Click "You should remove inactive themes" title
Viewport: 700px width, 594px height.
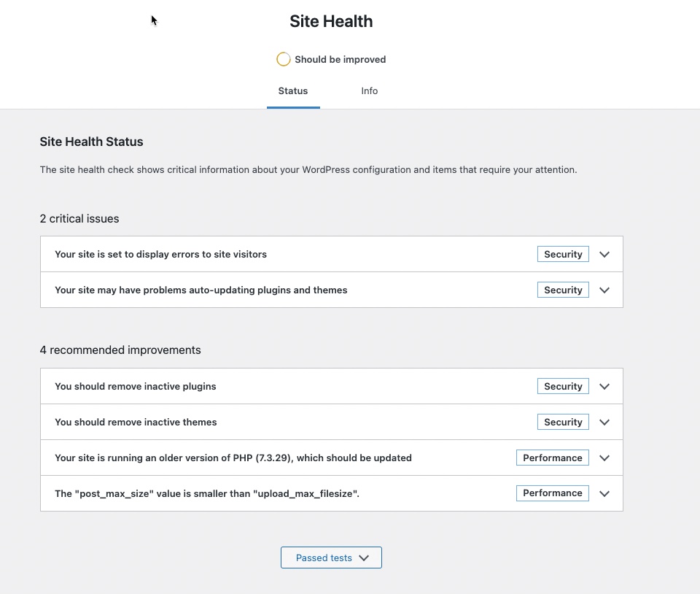(136, 423)
